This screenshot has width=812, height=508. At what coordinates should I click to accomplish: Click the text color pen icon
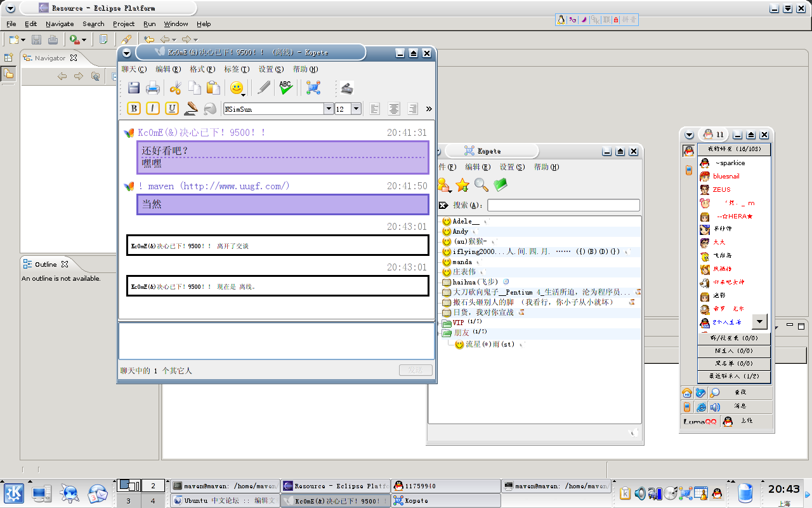191,109
